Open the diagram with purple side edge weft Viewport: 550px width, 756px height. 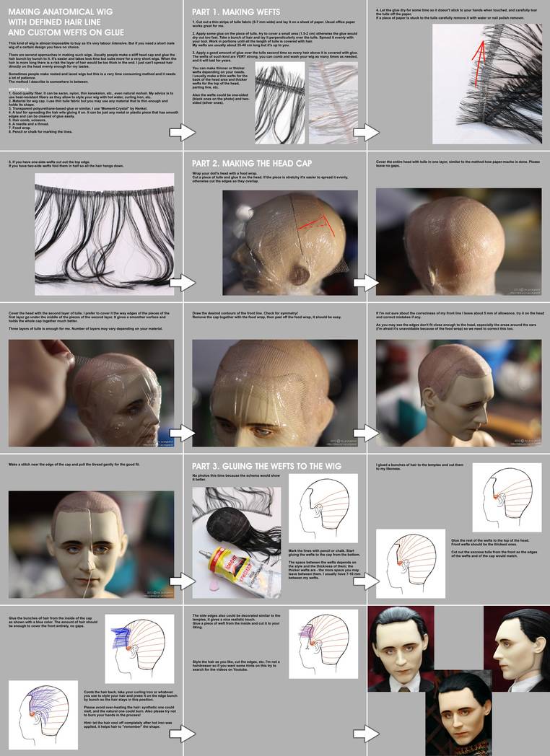pos(323,643)
